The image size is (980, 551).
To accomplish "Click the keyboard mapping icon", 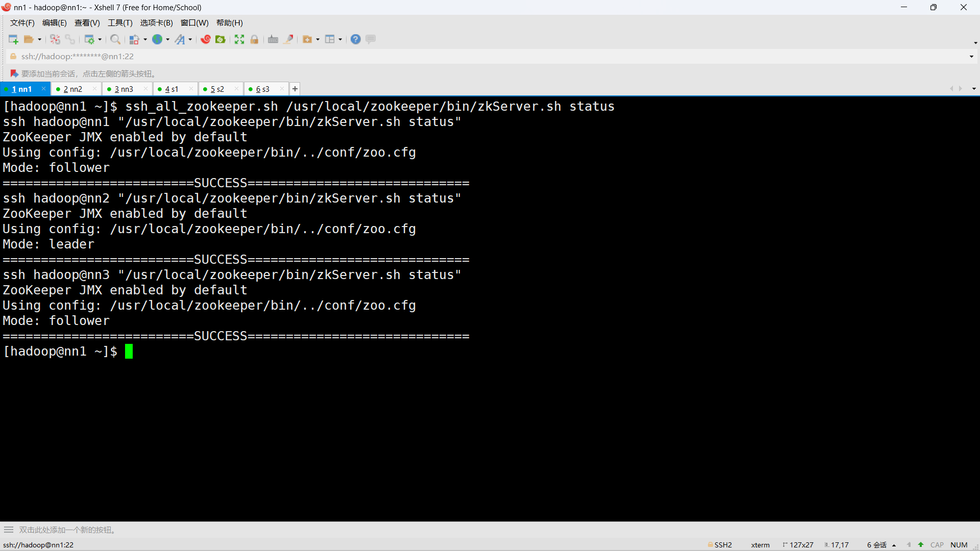I will [x=273, y=39].
